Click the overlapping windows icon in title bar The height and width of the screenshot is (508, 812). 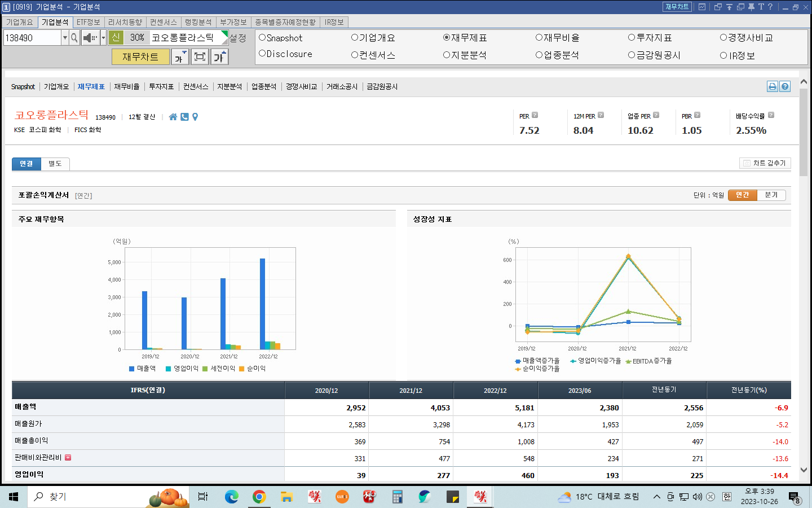[718, 7]
